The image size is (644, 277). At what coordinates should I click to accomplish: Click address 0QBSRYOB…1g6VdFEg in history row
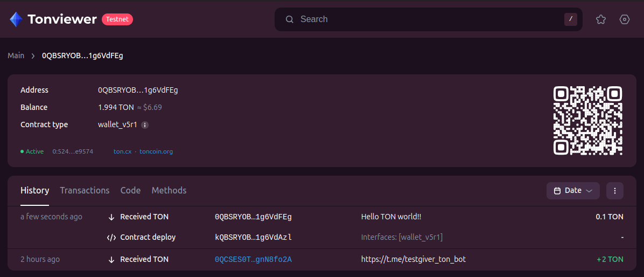point(254,217)
